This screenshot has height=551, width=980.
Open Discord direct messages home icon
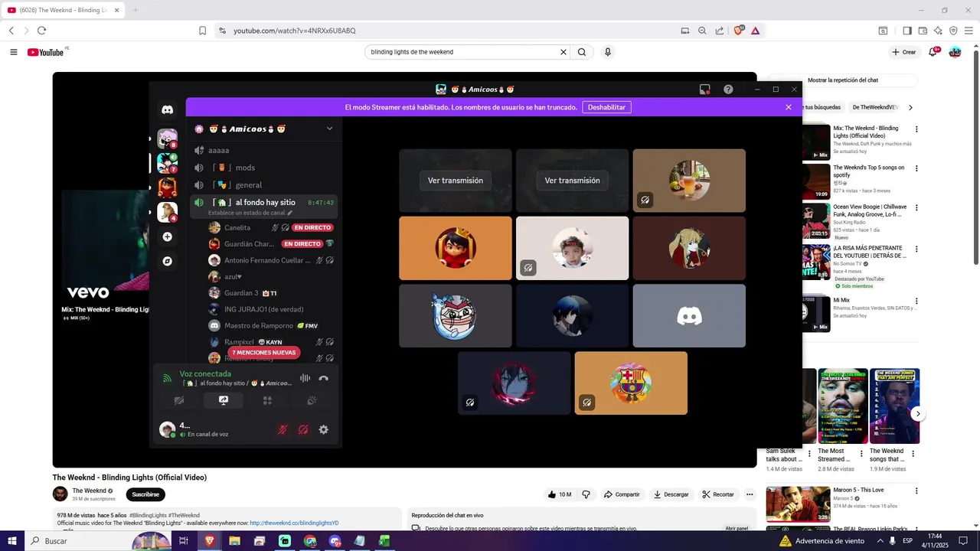[167, 109]
